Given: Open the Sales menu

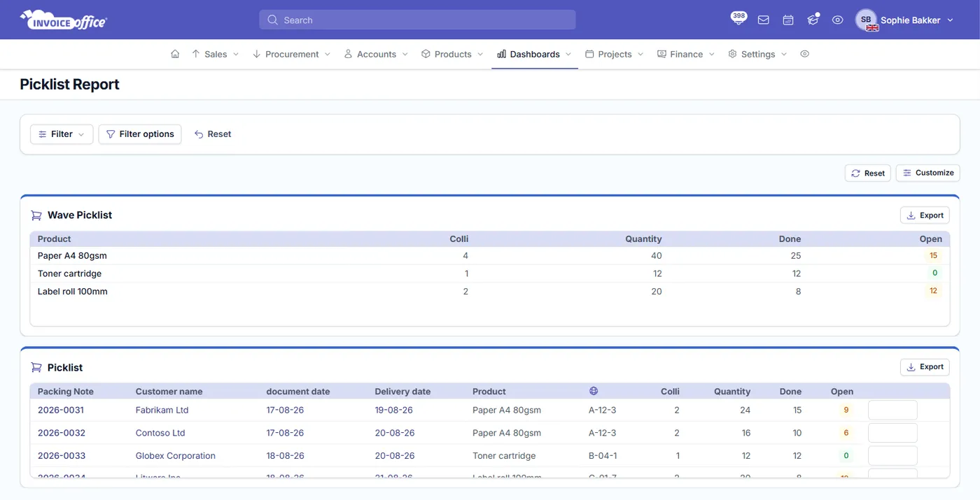Looking at the screenshot, I should tap(215, 54).
